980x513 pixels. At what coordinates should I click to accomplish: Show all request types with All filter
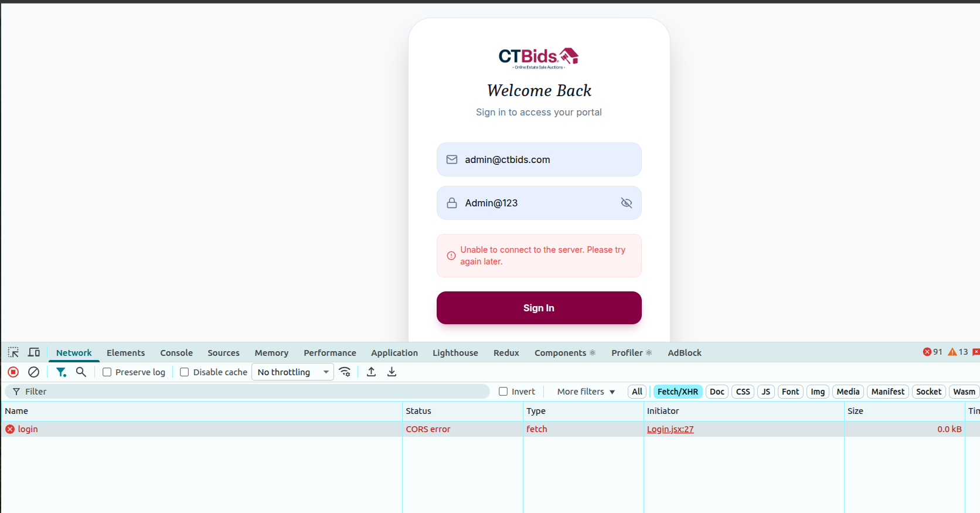tap(637, 392)
